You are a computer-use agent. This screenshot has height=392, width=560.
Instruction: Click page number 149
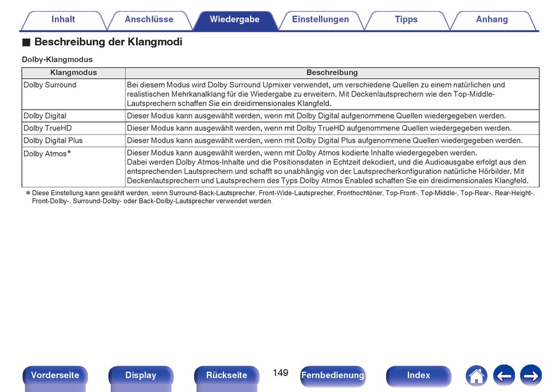[281, 373]
